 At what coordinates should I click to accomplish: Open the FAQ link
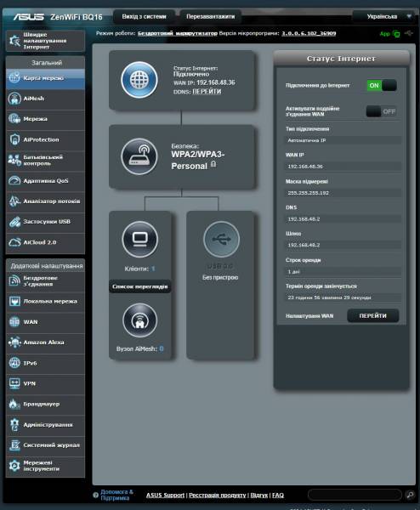[278, 495]
